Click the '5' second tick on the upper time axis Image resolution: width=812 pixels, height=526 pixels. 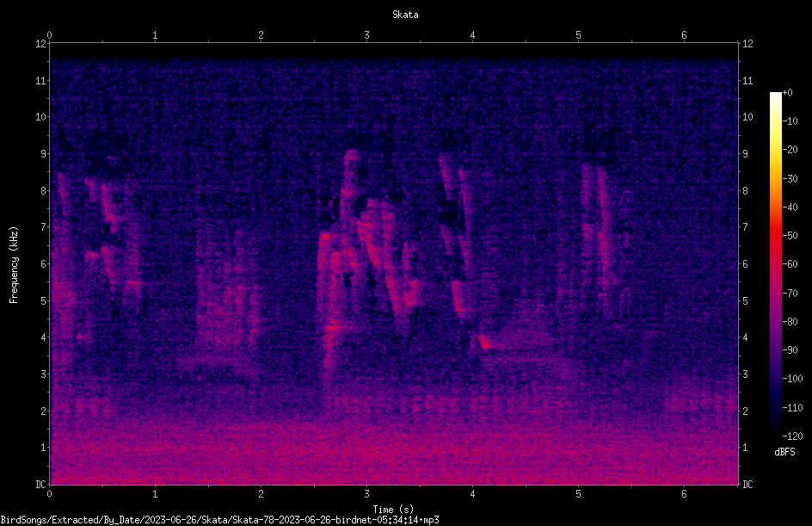pos(578,35)
